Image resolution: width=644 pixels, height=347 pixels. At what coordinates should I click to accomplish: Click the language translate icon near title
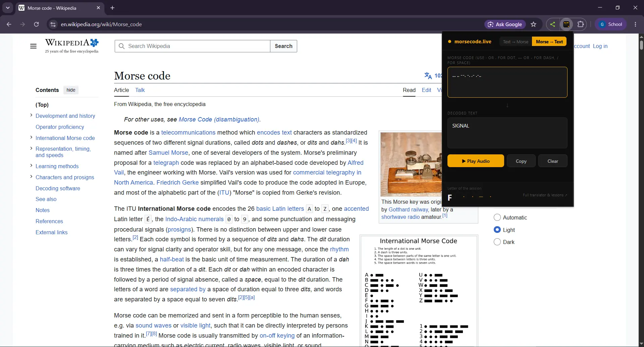(x=428, y=76)
